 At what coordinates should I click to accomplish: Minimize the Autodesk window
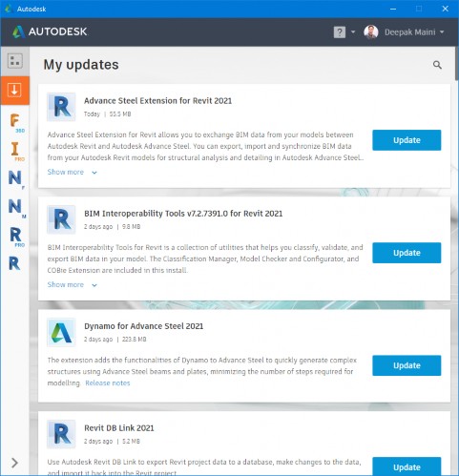[393, 9]
